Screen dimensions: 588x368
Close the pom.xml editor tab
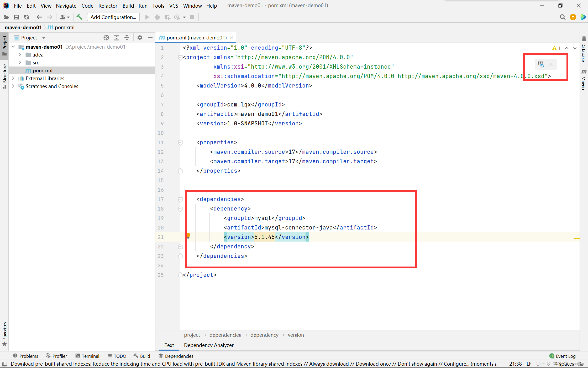231,38
